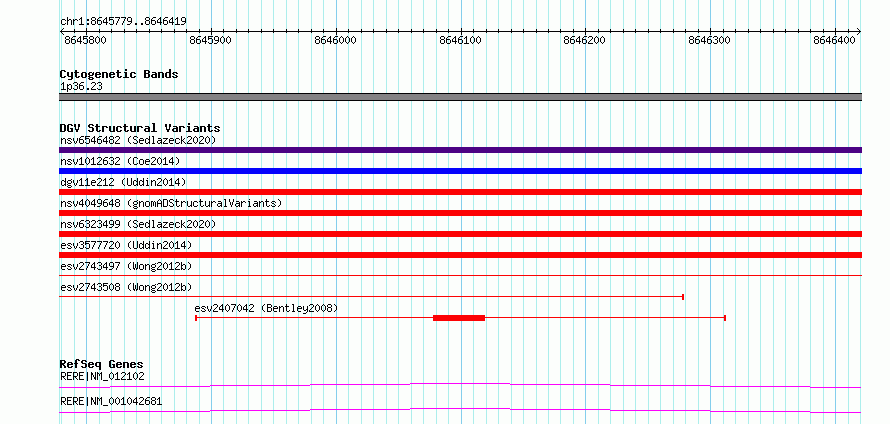This screenshot has width=890, height=424.
Task: Click the dark purple nsv6546482 variant bar
Action: coord(460,150)
